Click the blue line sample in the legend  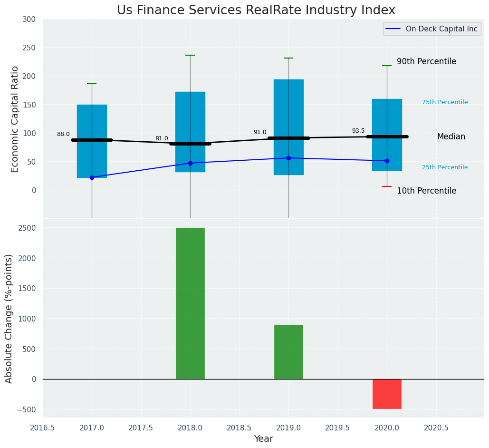393,29
